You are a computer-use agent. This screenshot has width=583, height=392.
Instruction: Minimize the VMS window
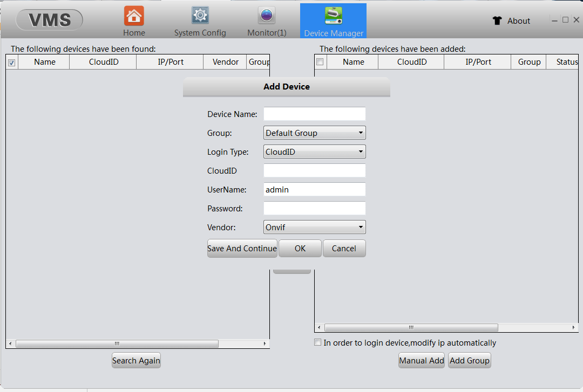[x=554, y=20]
